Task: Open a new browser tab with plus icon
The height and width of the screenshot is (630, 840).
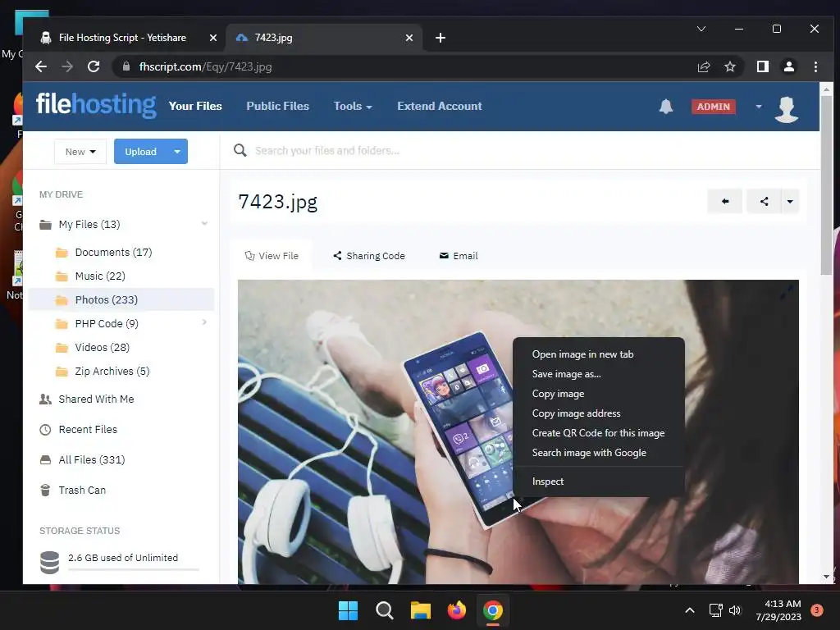Action: coord(441,38)
